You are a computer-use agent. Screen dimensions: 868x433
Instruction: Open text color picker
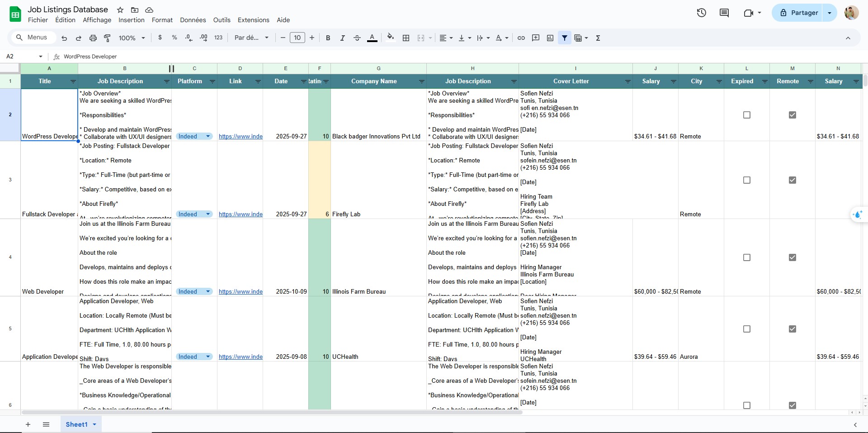pyautogui.click(x=372, y=38)
